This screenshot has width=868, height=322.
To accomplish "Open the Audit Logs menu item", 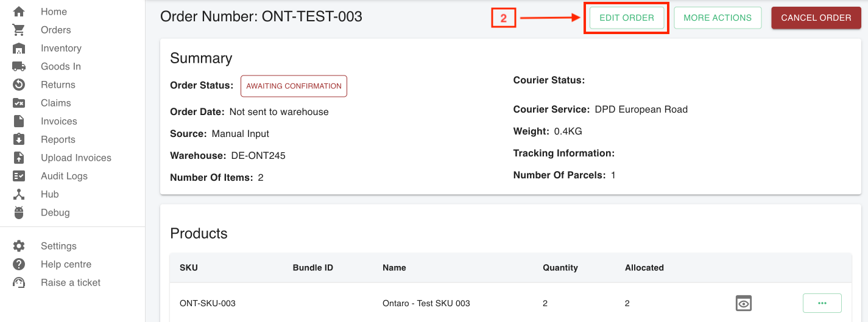I will click(x=64, y=176).
